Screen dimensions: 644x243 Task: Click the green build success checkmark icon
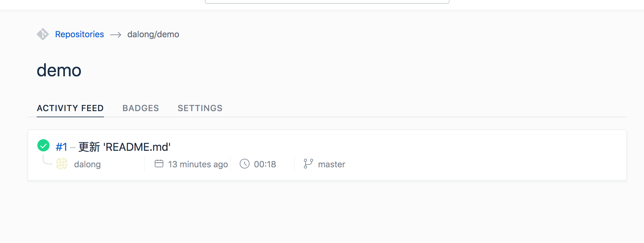point(43,145)
